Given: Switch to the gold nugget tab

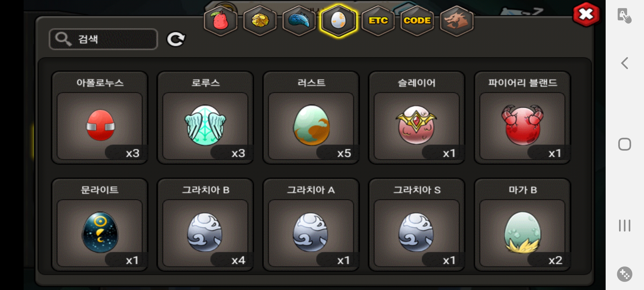Looking at the screenshot, I should click(260, 21).
